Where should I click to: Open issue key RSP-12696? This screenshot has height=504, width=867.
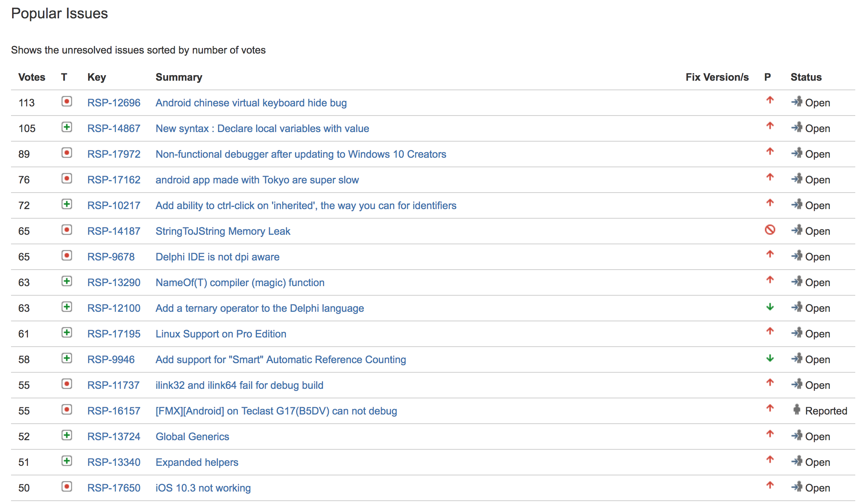(x=114, y=103)
